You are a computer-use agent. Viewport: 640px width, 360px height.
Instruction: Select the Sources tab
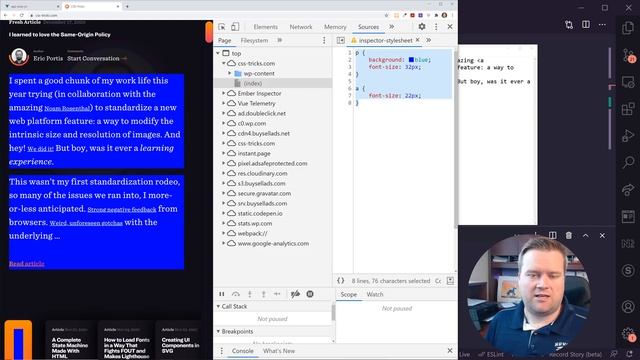point(368,27)
